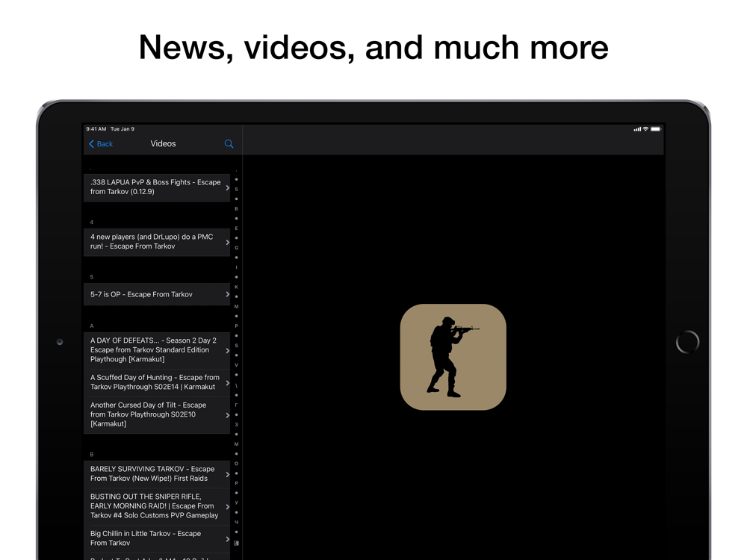The height and width of the screenshot is (560, 747).
Task: Tap the cellular signal bars icon
Action: (x=637, y=129)
